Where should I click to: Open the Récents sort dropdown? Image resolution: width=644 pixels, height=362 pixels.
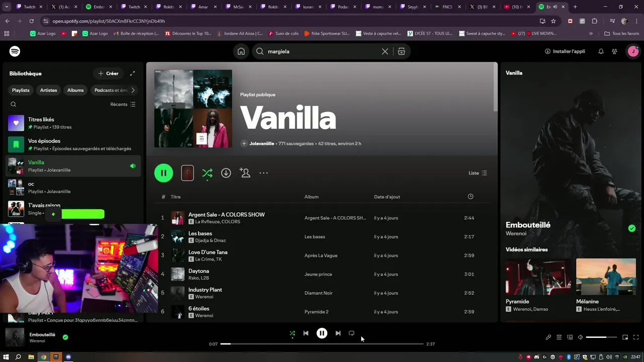click(123, 105)
